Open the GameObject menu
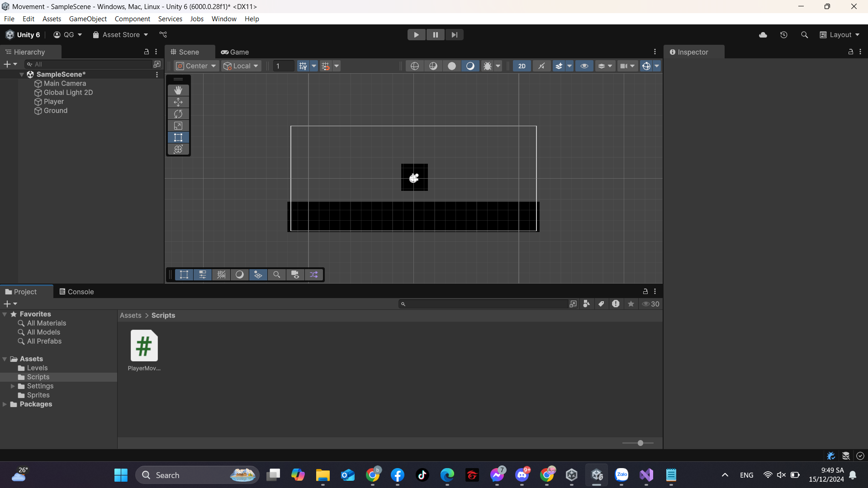This screenshot has width=868, height=488. pyautogui.click(x=88, y=19)
